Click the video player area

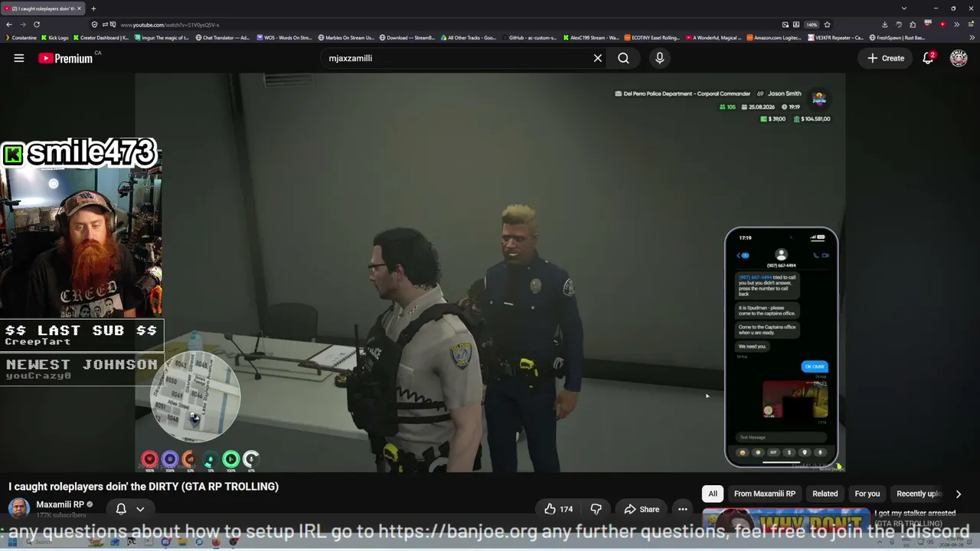coord(490,273)
